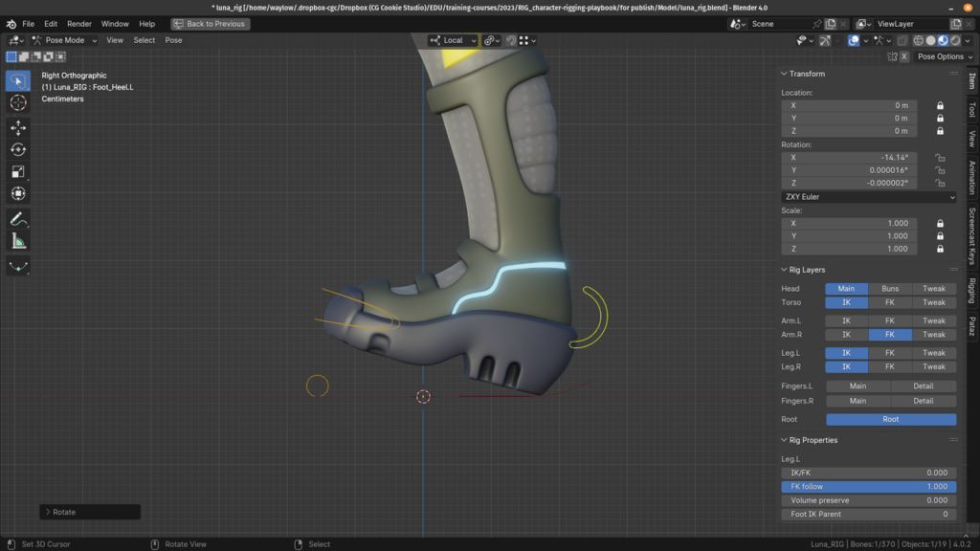Click the Back to Previous button
Viewport: 980px width, 551px height.
pos(210,24)
